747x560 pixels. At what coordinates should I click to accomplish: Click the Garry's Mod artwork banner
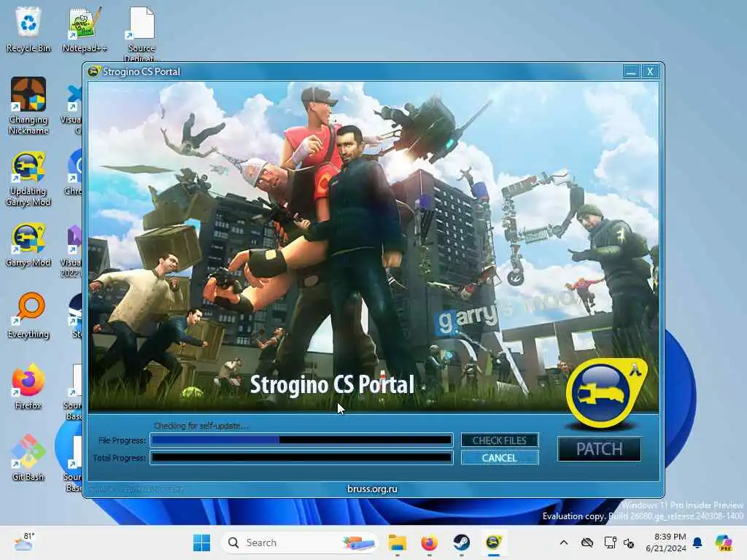tap(373, 246)
